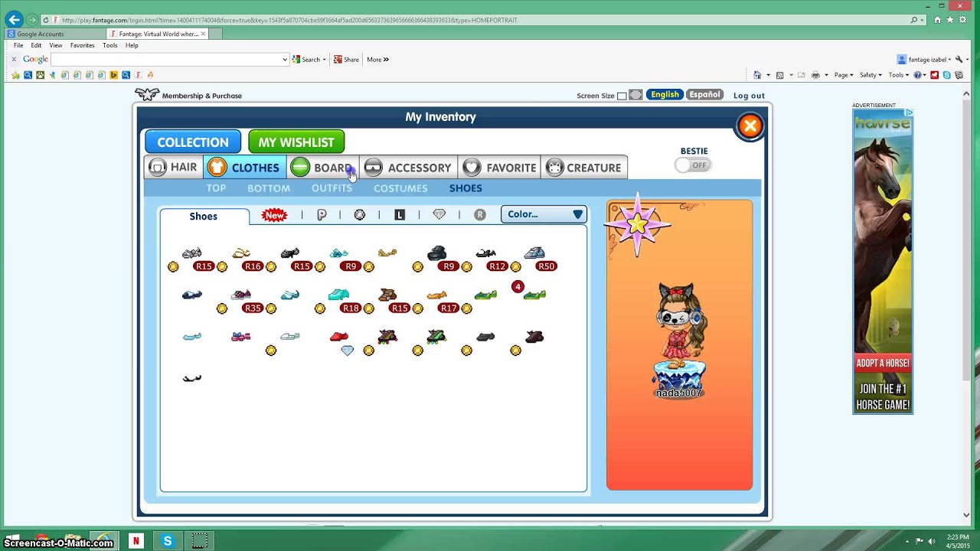Pick the green shoes with the 4 badge
Viewport: 980px width, 551px height.
coord(534,295)
